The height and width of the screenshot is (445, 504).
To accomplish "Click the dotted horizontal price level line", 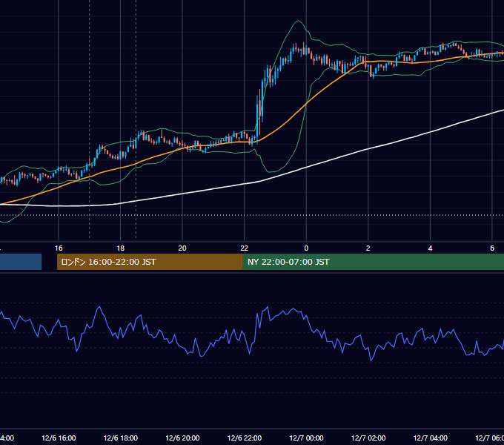I will (252, 215).
